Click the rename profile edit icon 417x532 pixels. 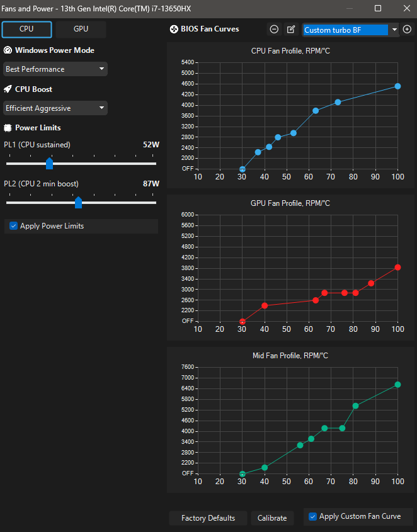pyautogui.click(x=290, y=30)
